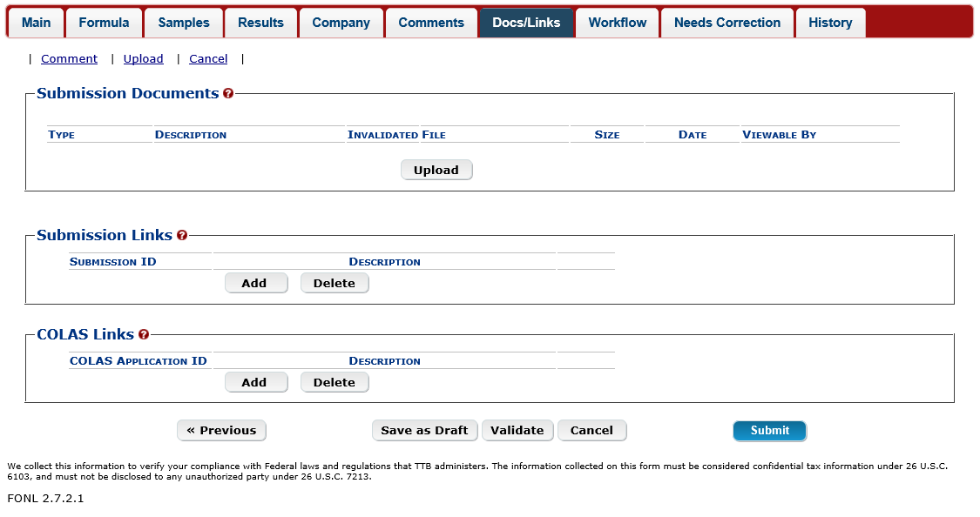Viewport: 980px width, 517px height.
Task: Submit the application with blue button
Action: pyautogui.click(x=769, y=430)
